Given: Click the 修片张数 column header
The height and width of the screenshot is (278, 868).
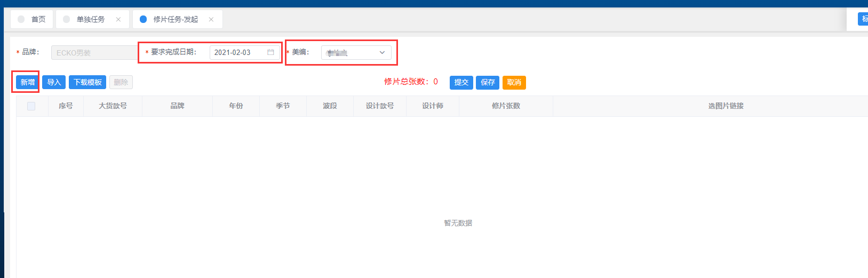Looking at the screenshot, I should 506,106.
